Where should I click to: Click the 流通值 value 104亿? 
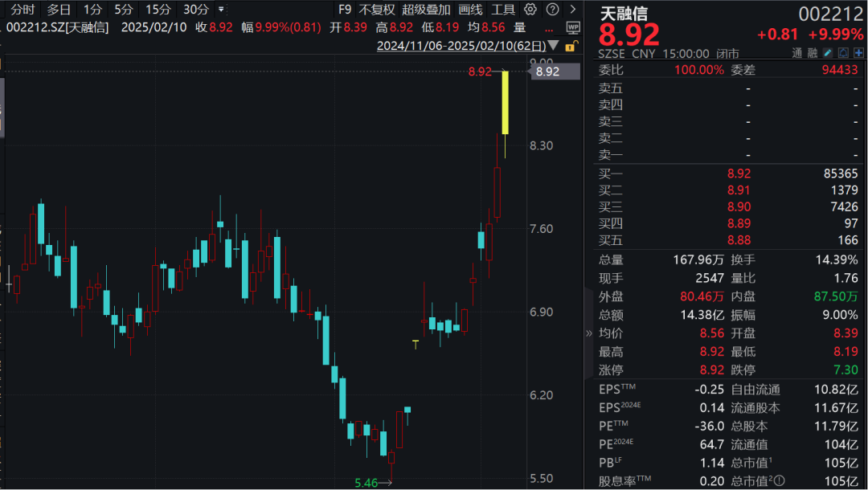[x=843, y=444]
